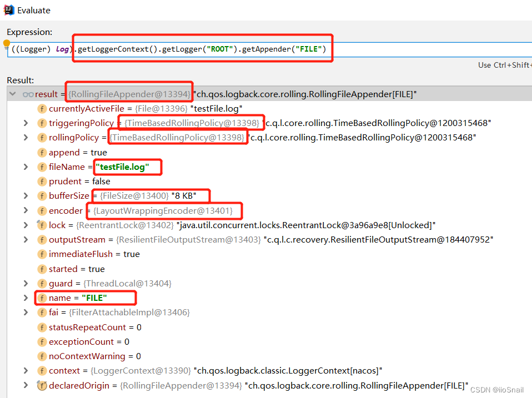Click the f field icon beside append
Image resolution: width=532 pixels, height=398 pixels.
point(42,152)
